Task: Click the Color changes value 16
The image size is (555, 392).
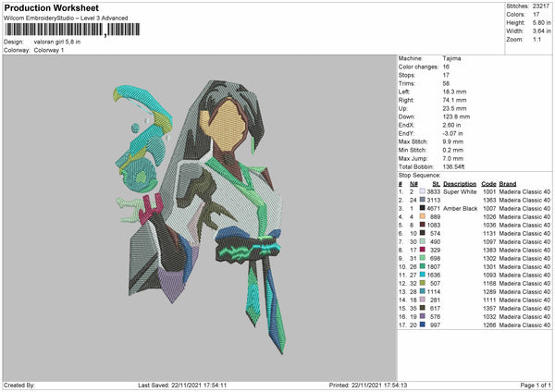Action: (x=446, y=67)
